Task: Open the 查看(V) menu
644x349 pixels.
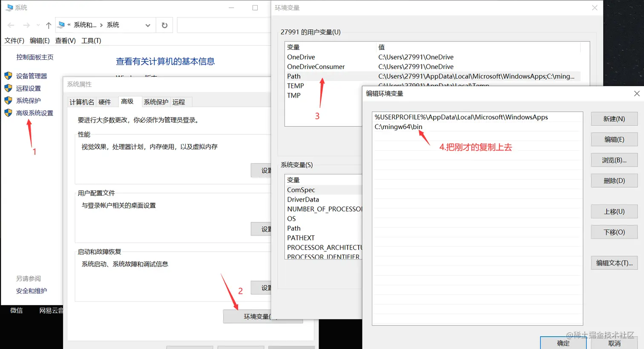Action: click(x=65, y=40)
